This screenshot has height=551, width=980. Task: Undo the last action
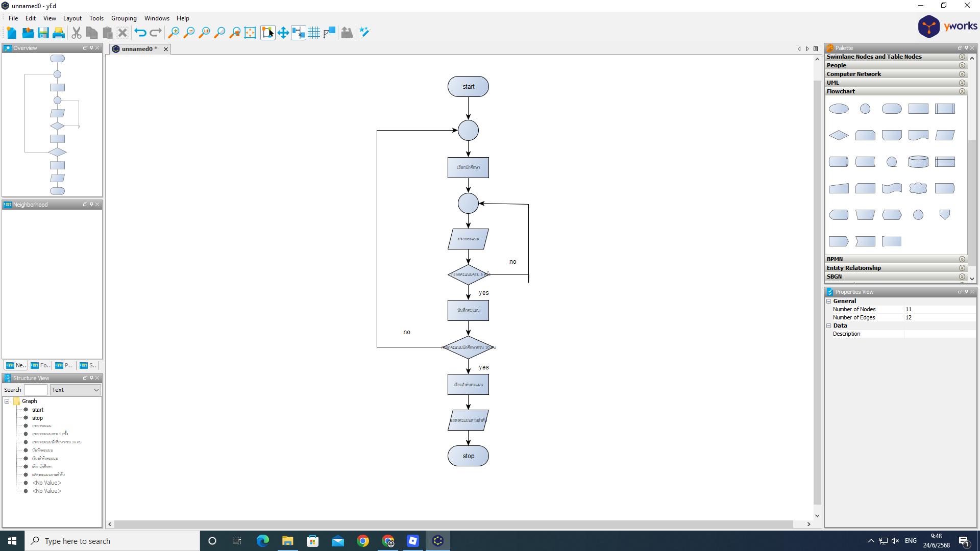[x=140, y=33]
